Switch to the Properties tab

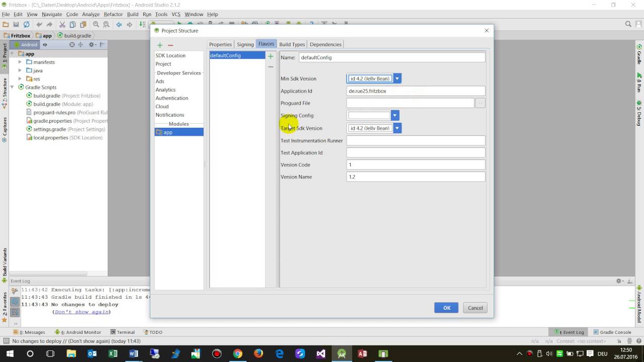[220, 44]
